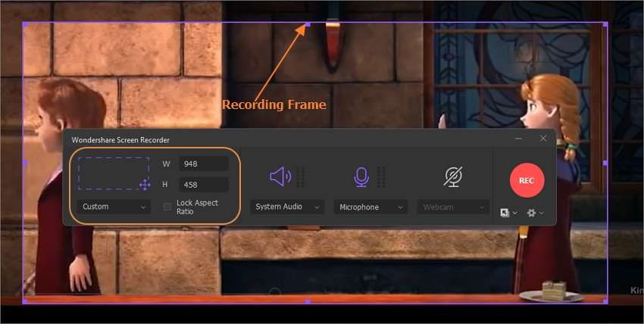Click the screenshot capture mode icon
This screenshot has height=324, width=644.
pyautogui.click(x=505, y=213)
